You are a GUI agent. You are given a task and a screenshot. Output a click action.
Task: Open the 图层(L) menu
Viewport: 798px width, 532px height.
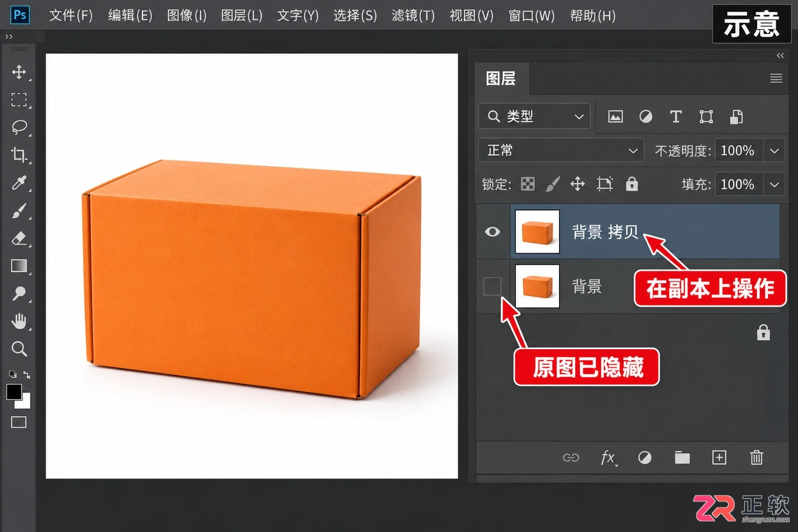242,16
